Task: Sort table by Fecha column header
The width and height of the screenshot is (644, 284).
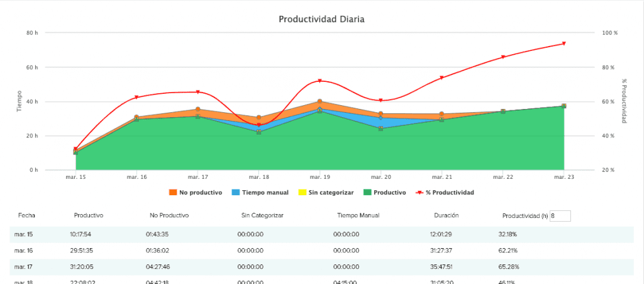Action: click(26, 215)
